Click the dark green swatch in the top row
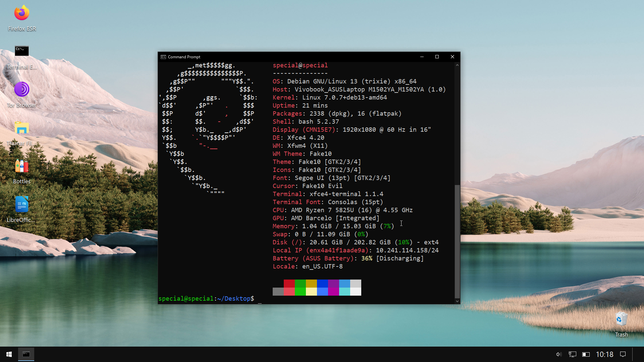Viewport: 644px width, 362px height. click(300, 284)
